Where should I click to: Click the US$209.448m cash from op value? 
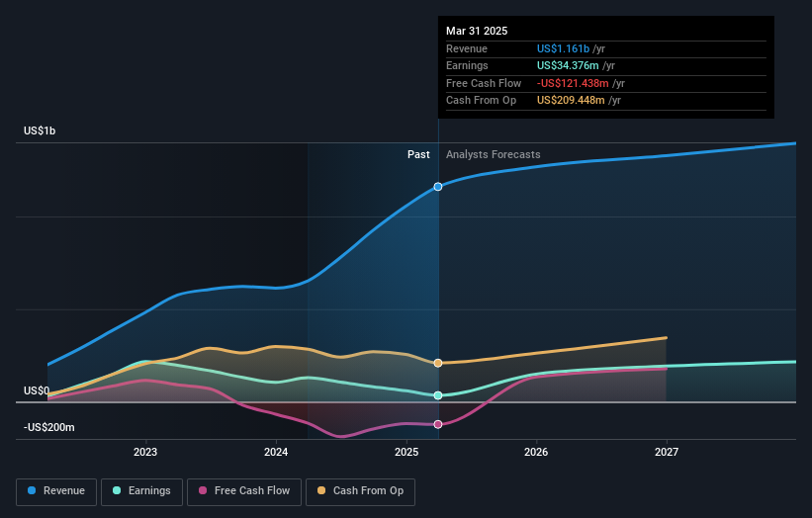571,101
